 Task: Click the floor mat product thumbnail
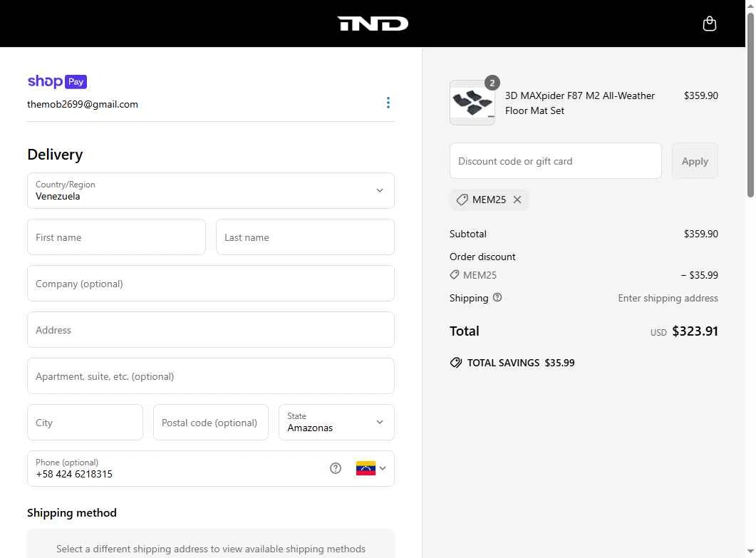[472, 103]
